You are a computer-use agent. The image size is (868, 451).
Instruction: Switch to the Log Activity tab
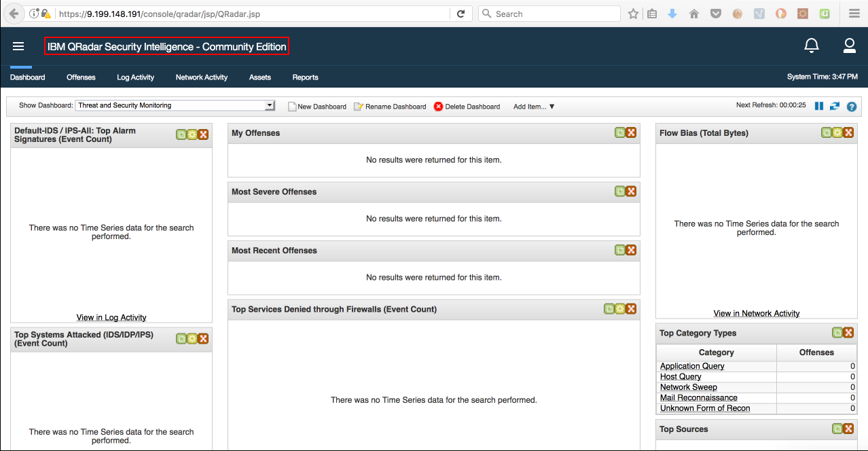pyautogui.click(x=134, y=77)
